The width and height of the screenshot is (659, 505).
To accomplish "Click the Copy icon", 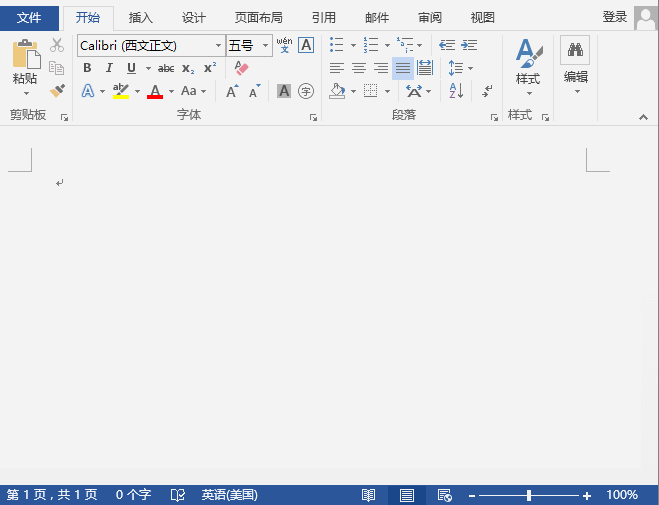I will (x=57, y=68).
